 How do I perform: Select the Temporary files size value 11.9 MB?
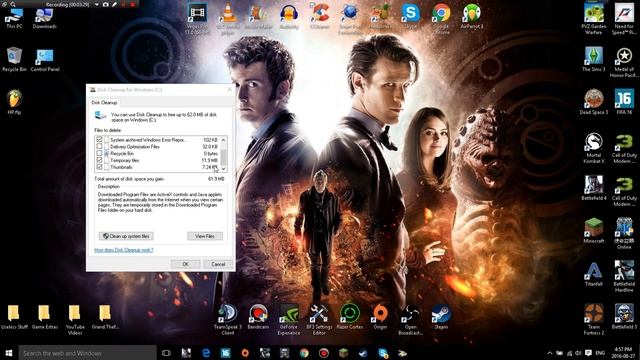point(210,160)
